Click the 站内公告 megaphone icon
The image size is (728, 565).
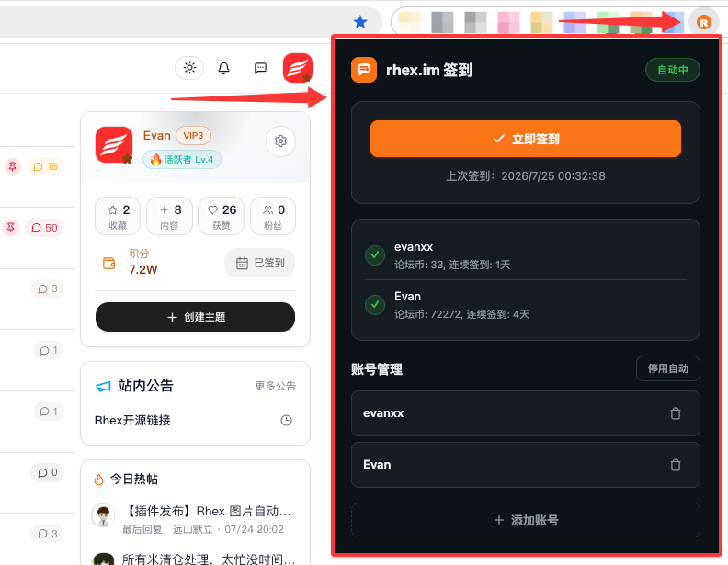103,386
